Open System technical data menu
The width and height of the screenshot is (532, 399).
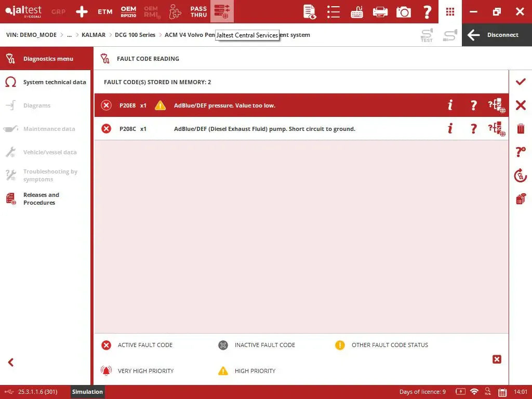(54, 82)
